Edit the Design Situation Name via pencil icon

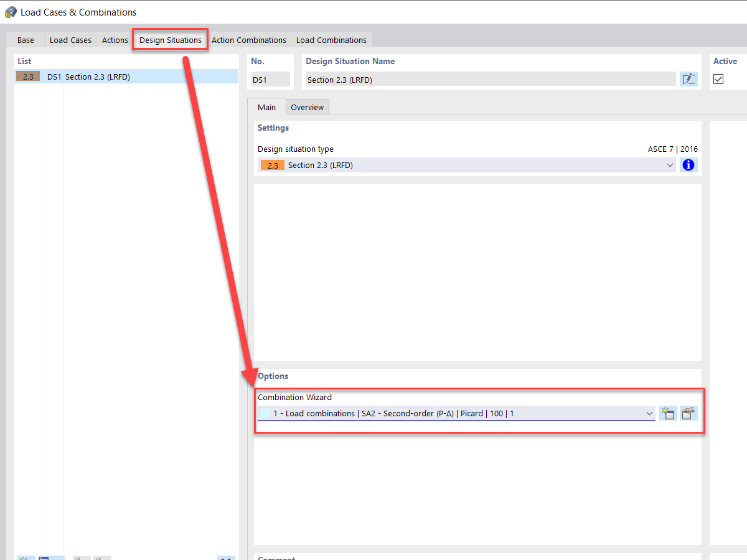(x=688, y=78)
